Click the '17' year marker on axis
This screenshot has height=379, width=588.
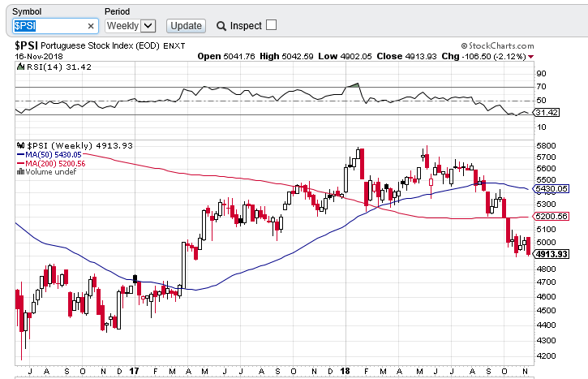coord(135,371)
